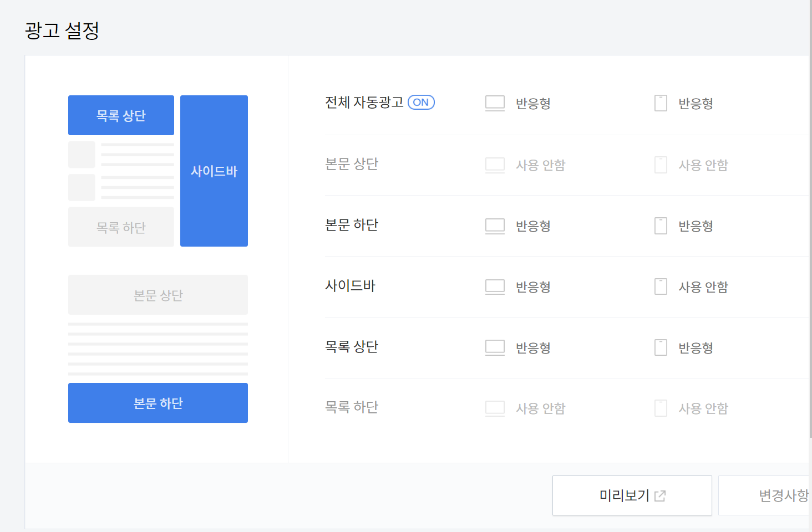The width and height of the screenshot is (812, 532).
Task: Click the desktop icon in 본문 하단 row
Action: 495,226
